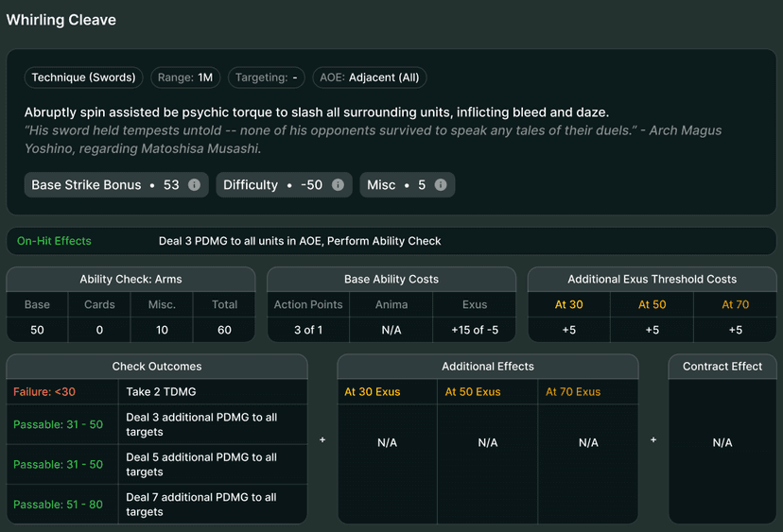Click the Base Ability Costs header
The image size is (783, 532).
pyautogui.click(x=391, y=279)
